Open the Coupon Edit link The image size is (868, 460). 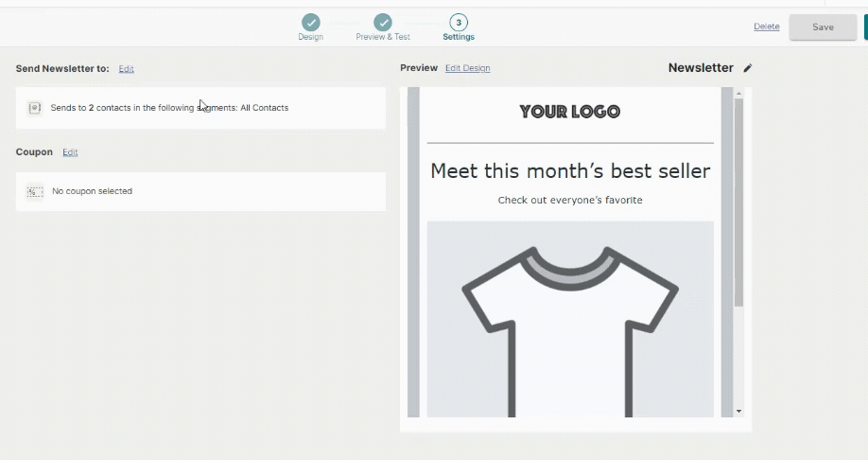click(x=70, y=152)
